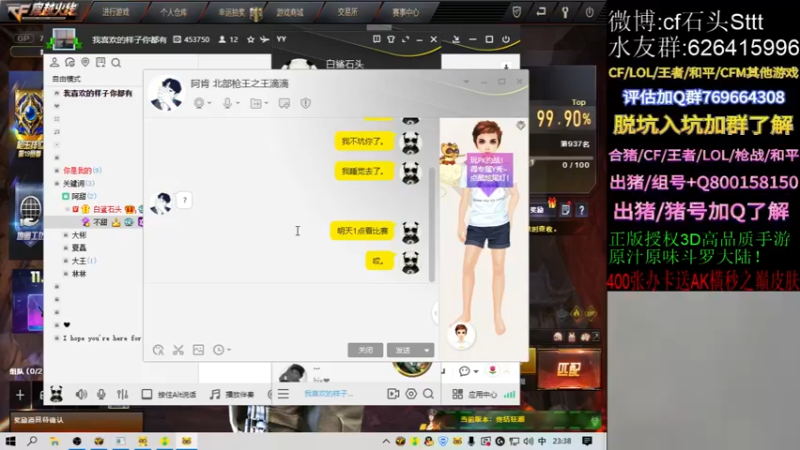Click the 关闭 button in the chat window
This screenshot has height=450, width=800.
point(365,350)
